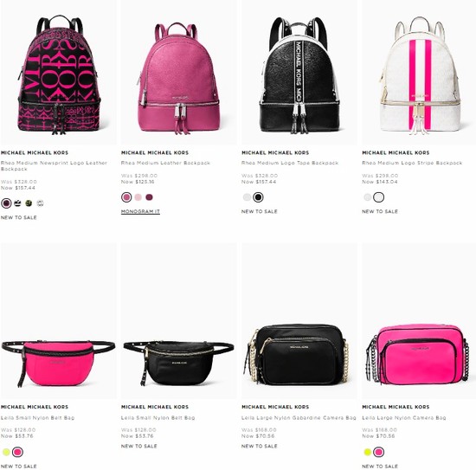View the pink Leila camera bag image
Image resolution: width=476 pixels, height=470 pixels.
point(418,354)
